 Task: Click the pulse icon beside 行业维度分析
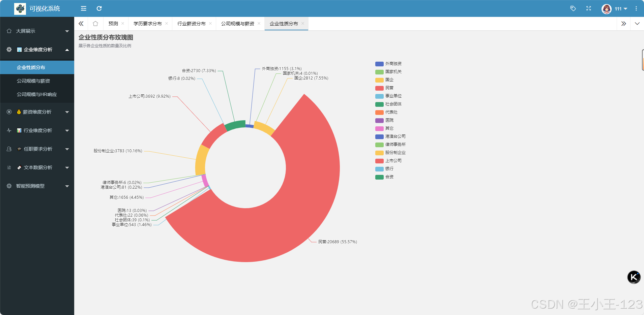[x=9, y=130]
